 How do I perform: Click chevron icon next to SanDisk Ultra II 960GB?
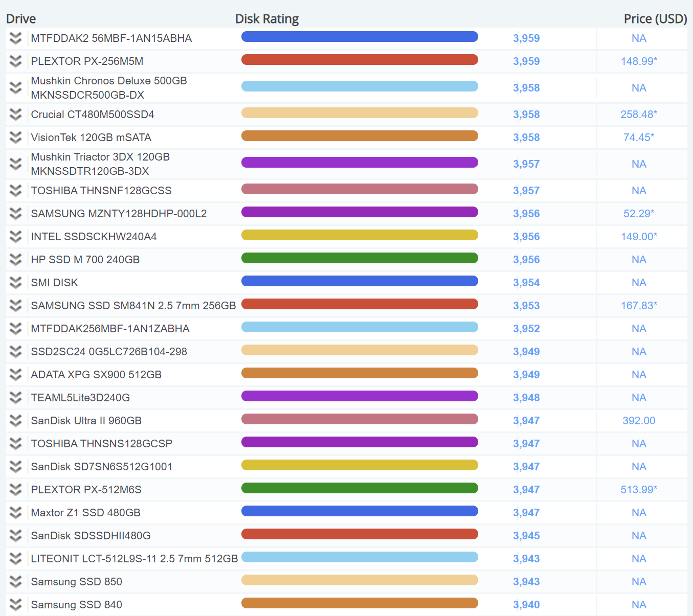[16, 421]
